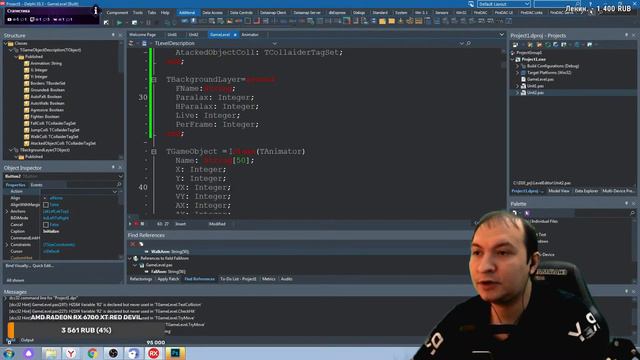Pin the Object Inspector panel
This screenshot has width=640, height=360.
click(113, 168)
